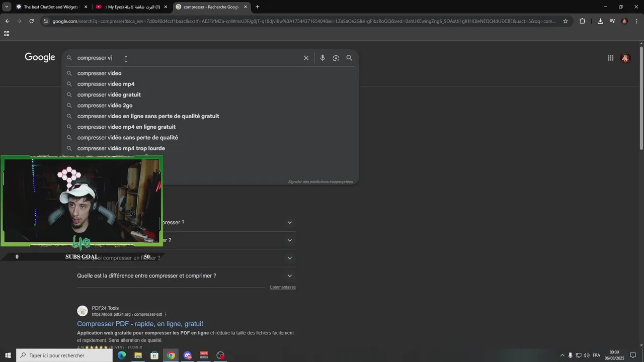Bookmark this page with the star icon
This screenshot has height=362, width=644.
[x=566, y=21]
